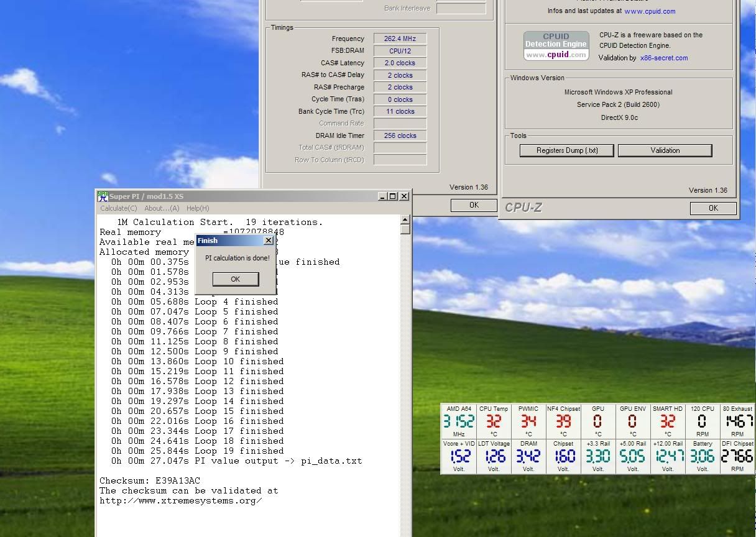Click OK in the CPU-Z memory window
756x537 pixels.
tap(474, 205)
